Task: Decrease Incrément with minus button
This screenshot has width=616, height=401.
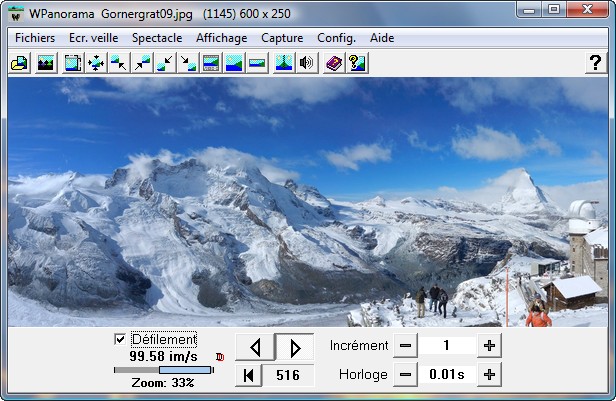Action: (x=405, y=346)
